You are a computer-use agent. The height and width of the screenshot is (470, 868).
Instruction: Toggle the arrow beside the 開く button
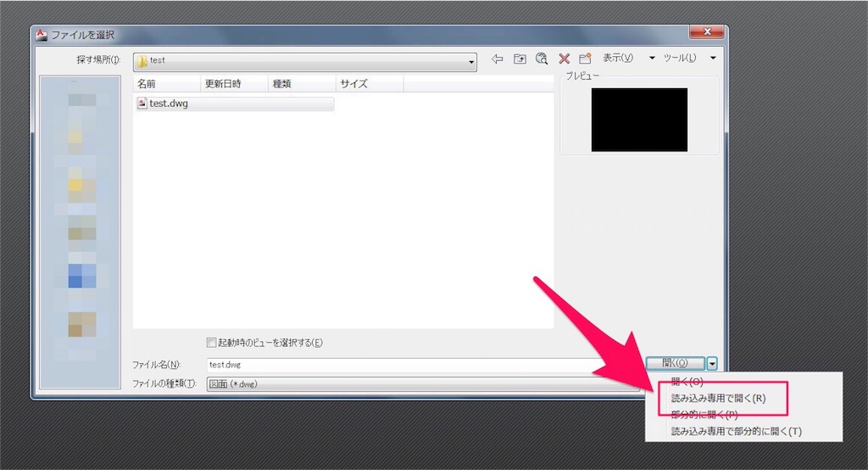pos(712,364)
